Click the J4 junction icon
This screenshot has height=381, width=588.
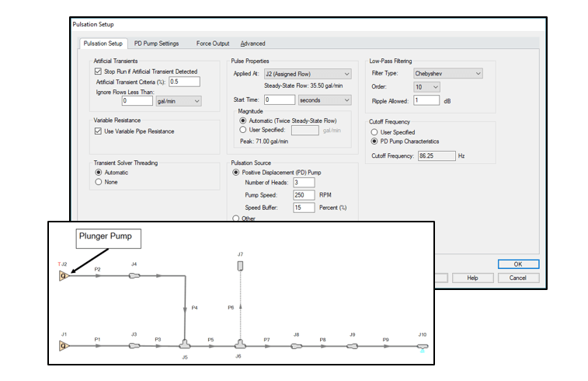(134, 276)
